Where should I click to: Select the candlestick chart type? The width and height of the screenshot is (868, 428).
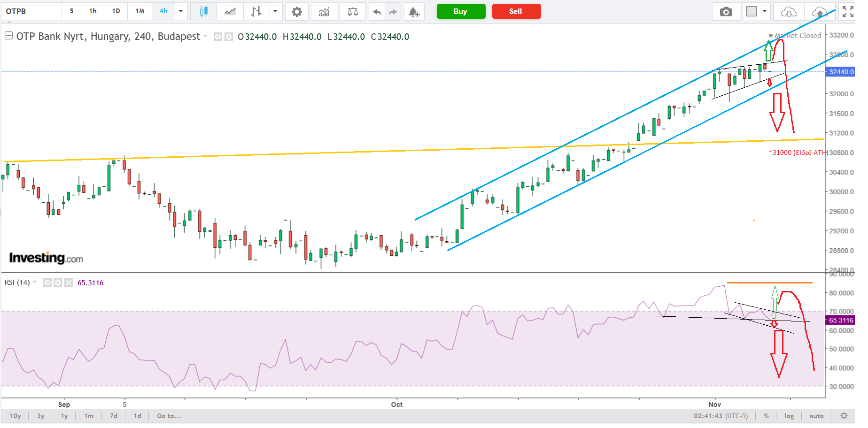[203, 12]
